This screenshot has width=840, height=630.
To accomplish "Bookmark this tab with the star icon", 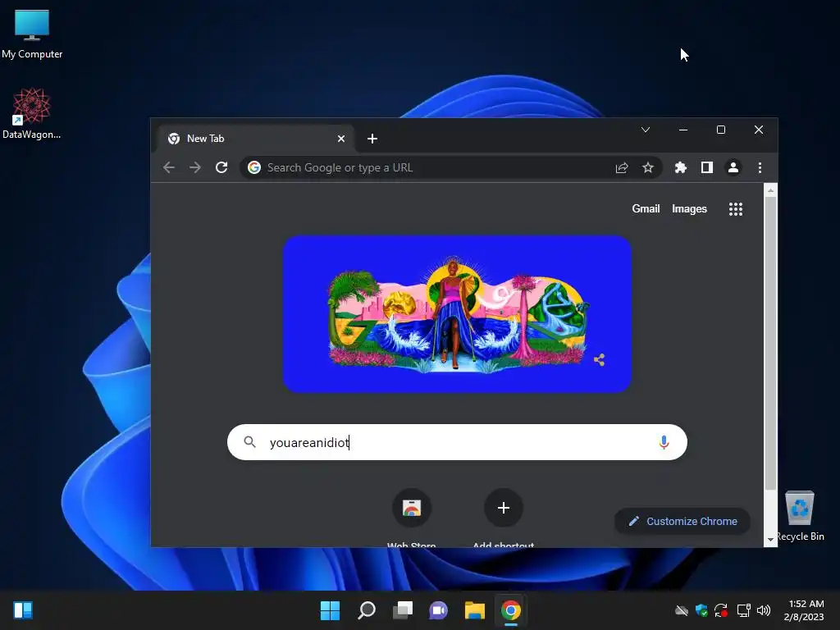I will (648, 167).
